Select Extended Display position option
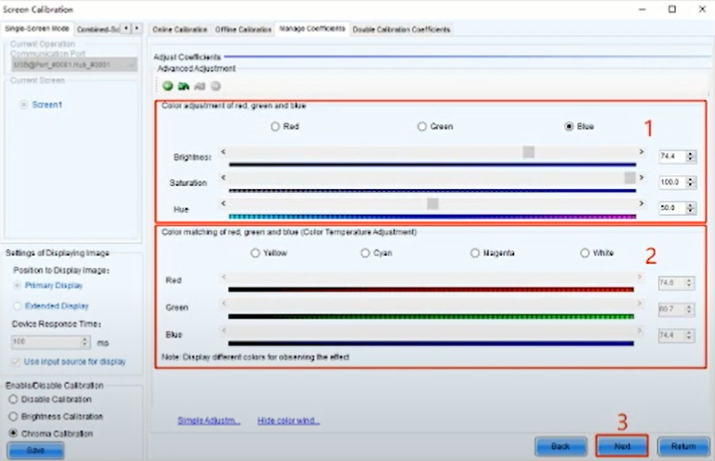 17,306
